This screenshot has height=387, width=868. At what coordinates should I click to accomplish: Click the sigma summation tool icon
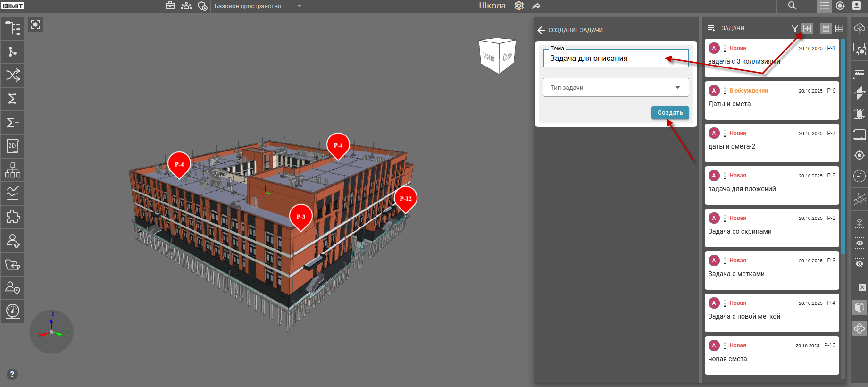coord(13,99)
